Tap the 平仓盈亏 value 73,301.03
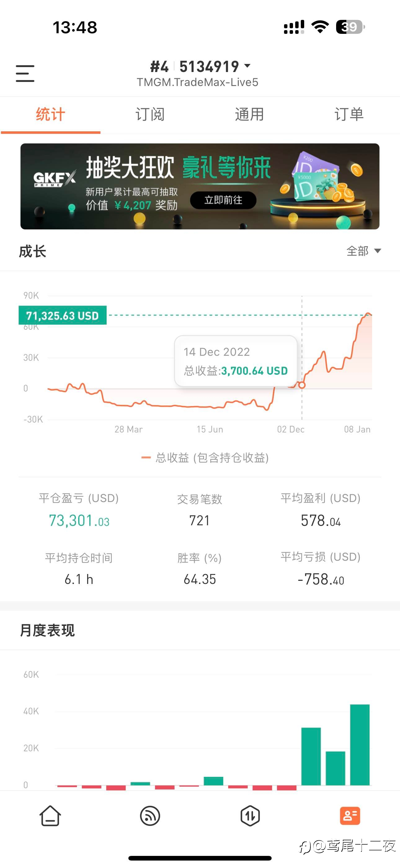 (x=79, y=521)
